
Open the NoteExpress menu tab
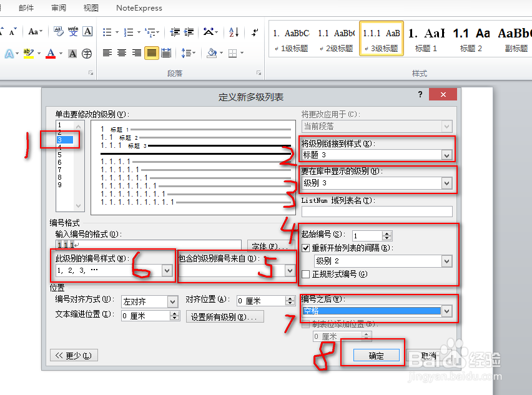coord(139,8)
